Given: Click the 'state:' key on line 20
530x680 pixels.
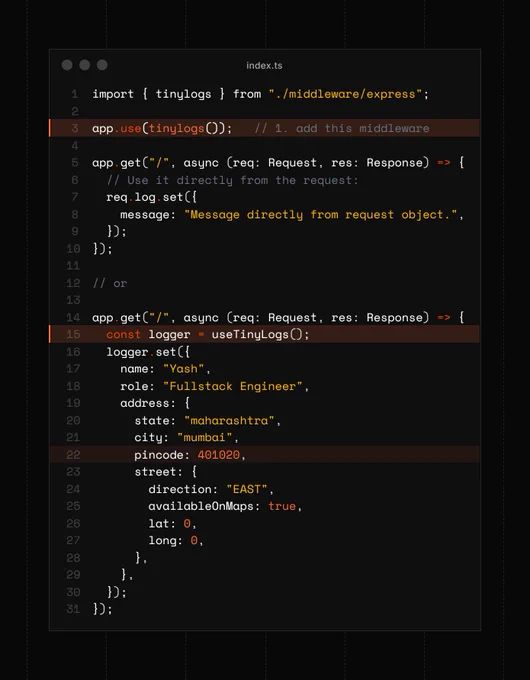Looking at the screenshot, I should (155, 420).
